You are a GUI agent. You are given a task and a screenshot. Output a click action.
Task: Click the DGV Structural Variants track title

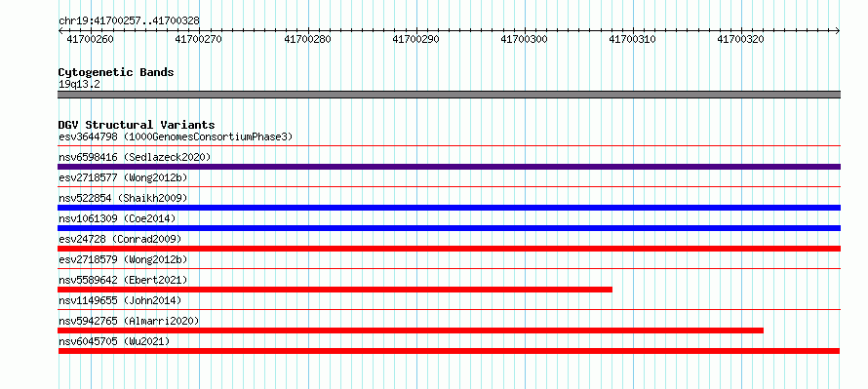click(137, 125)
